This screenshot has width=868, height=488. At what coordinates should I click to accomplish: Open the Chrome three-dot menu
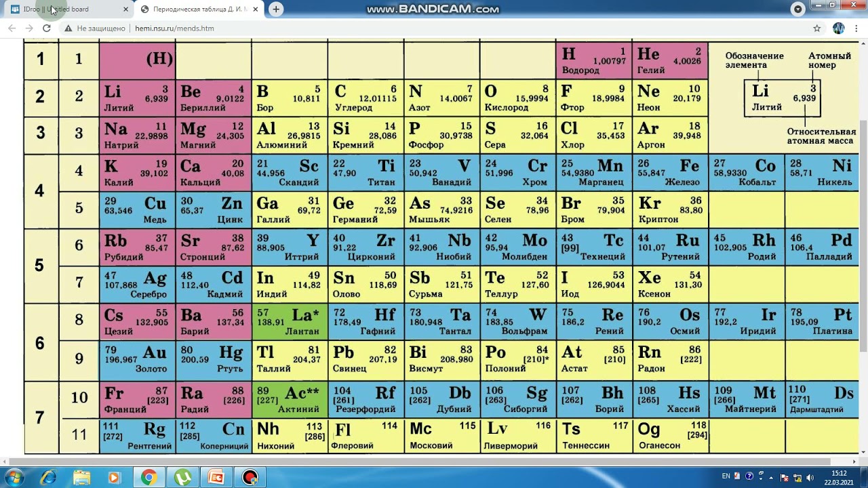point(857,28)
